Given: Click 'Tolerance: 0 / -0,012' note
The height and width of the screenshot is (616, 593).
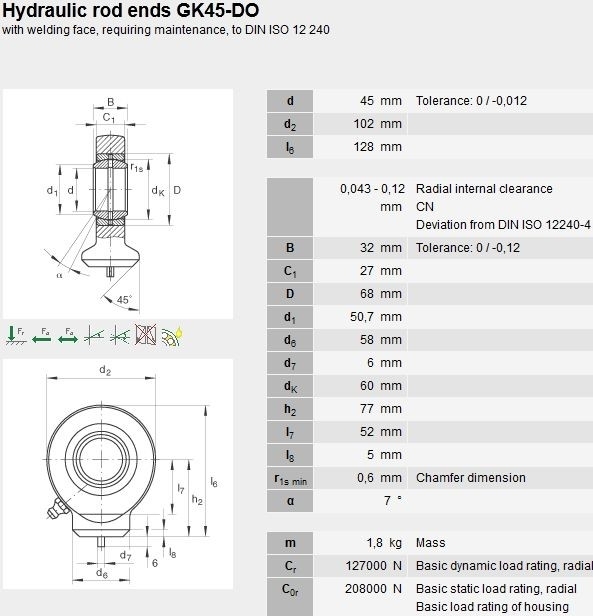Looking at the screenshot, I should [x=471, y=101].
